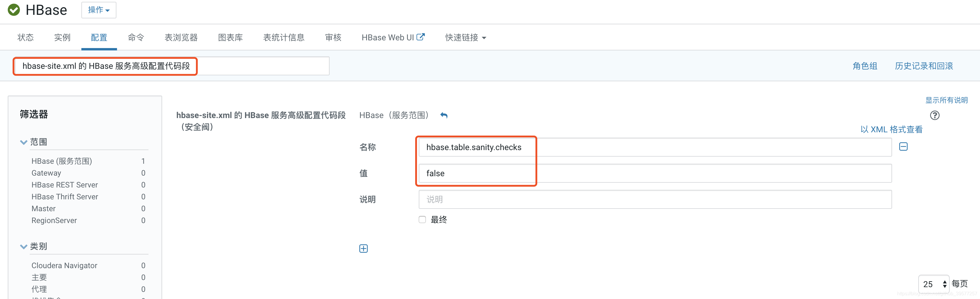The image size is (980, 299).
Task: Open the 命令 tab
Action: (x=136, y=37)
